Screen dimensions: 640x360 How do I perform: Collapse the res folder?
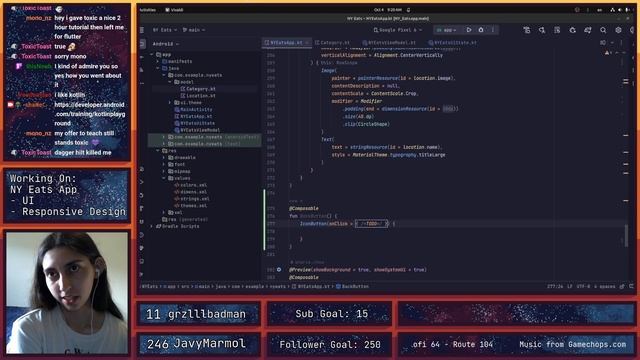pyautogui.click(x=158, y=151)
